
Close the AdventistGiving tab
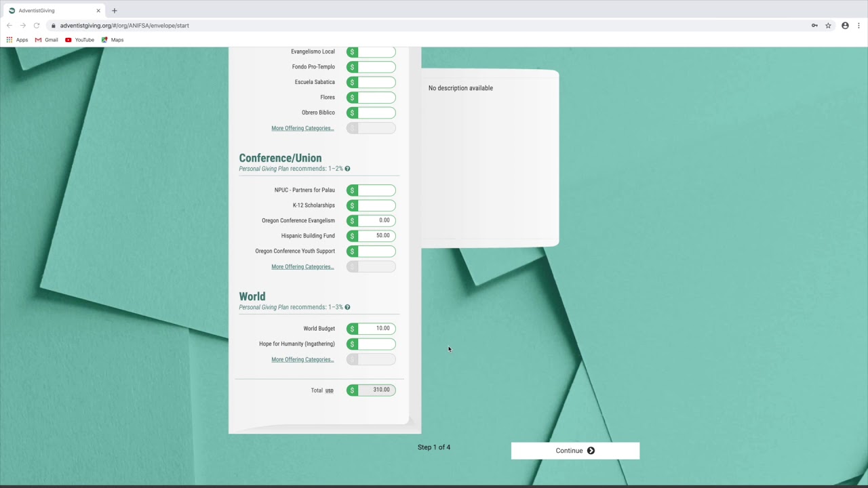coord(98,11)
